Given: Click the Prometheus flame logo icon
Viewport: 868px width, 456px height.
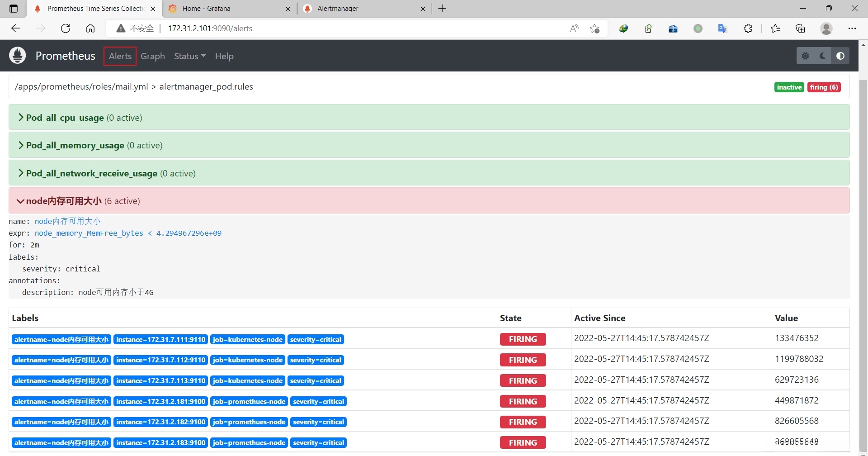Looking at the screenshot, I should (x=18, y=56).
